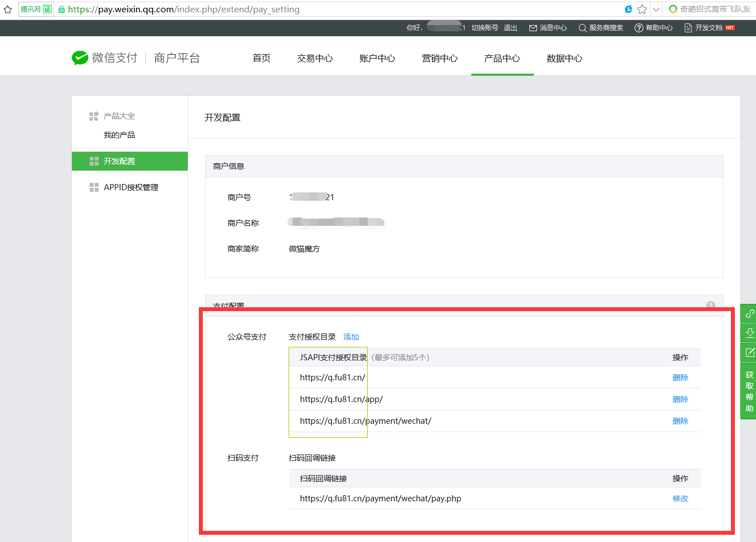Click the bookmark star left of address bar
Image resolution: width=756 pixels, height=542 pixels.
tap(8, 9)
